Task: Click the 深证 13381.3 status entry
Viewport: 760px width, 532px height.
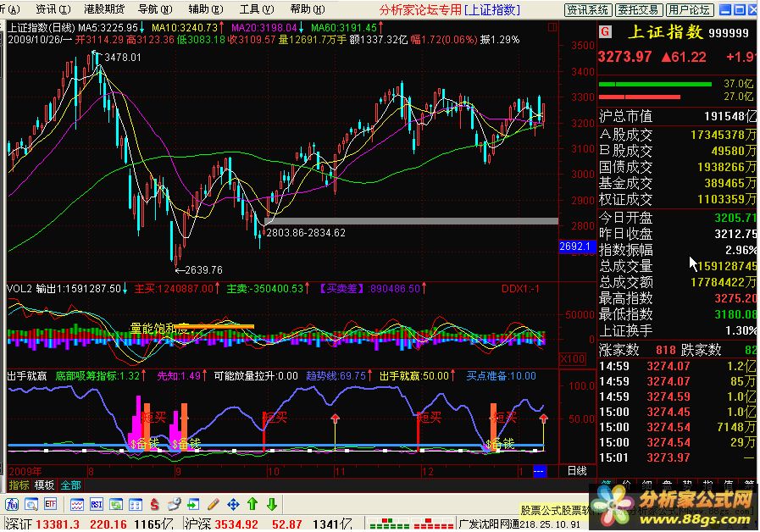Action: coord(90,524)
